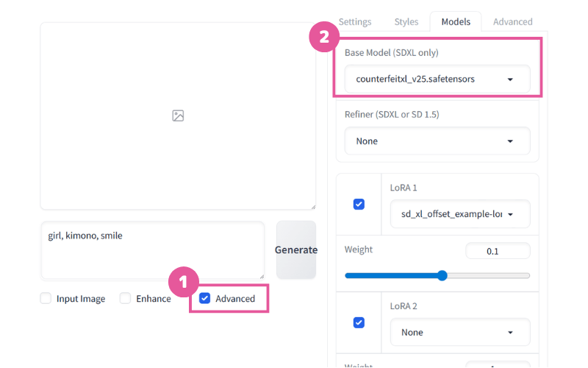The height and width of the screenshot is (368, 588).
Task: Click the image placeholder icon in preview
Action: (x=178, y=116)
